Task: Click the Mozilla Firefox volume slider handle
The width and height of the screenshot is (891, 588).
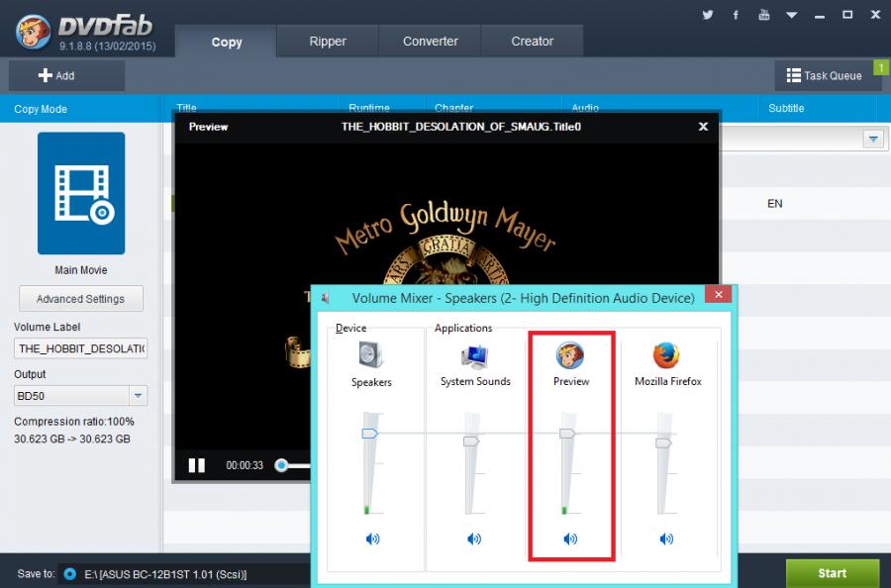Action: coord(663,443)
